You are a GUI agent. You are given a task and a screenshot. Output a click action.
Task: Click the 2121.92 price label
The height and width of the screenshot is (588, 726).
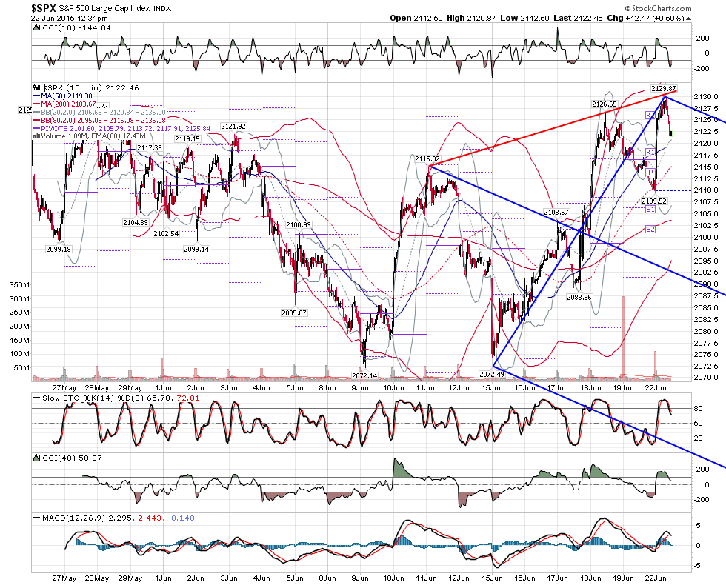(x=233, y=127)
